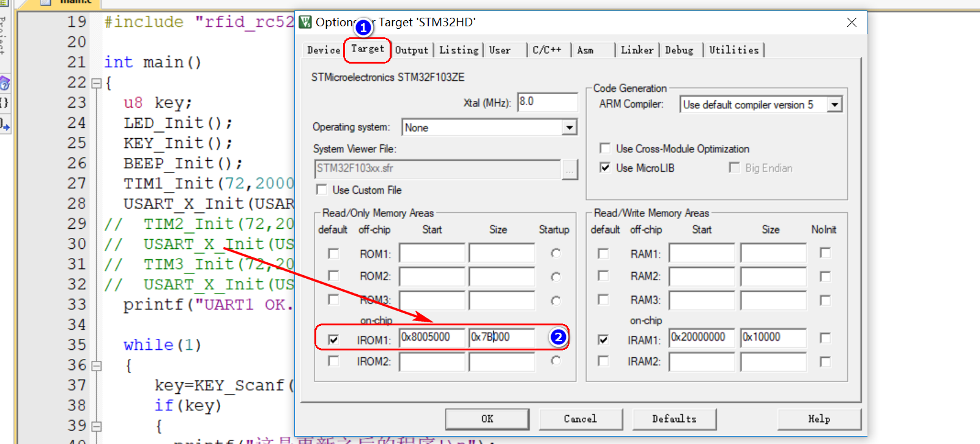Collapse the main function block at line 22
Viewport: 980px width, 444px height.
[x=96, y=83]
